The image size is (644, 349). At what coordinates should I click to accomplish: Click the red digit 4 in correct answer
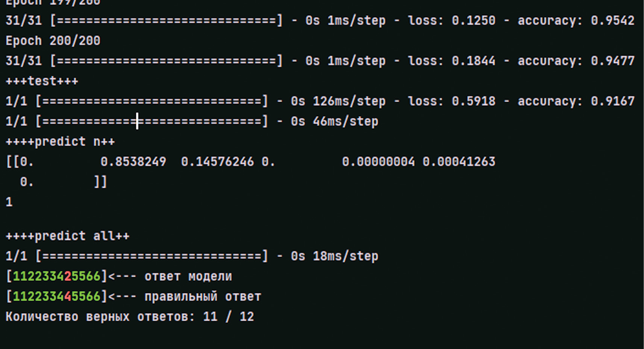68,297
